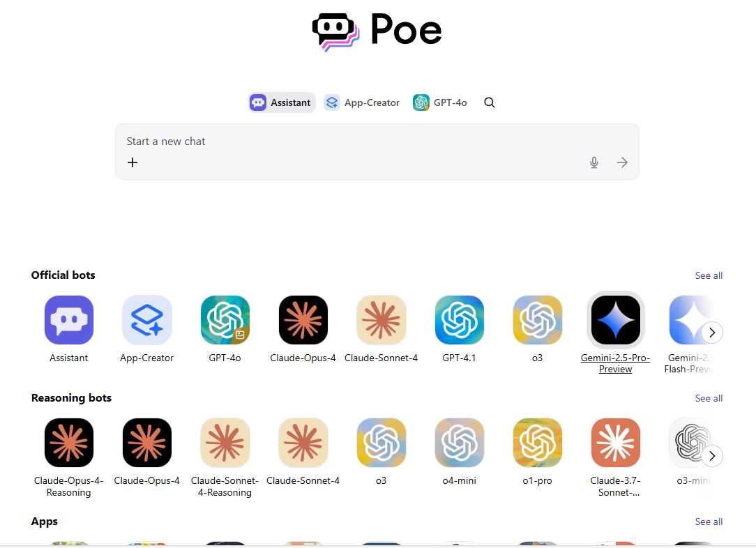Focus the Start a new chat field

(x=377, y=142)
